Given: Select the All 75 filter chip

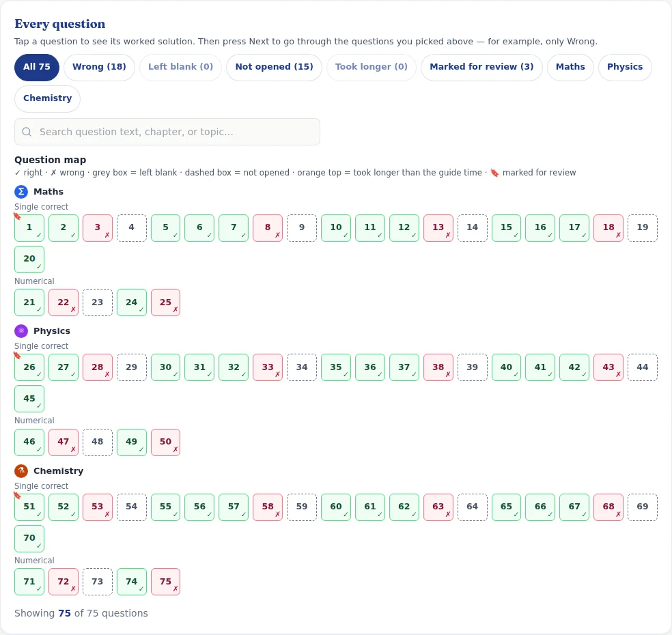Looking at the screenshot, I should (37, 68).
